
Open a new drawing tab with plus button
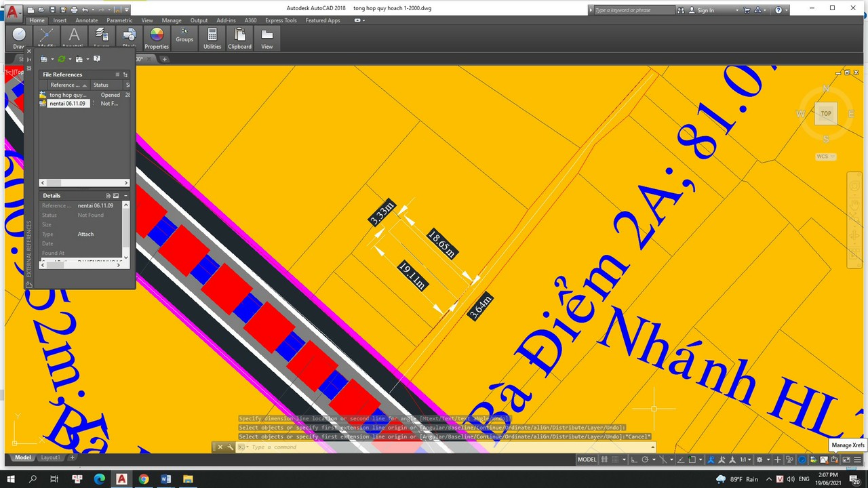(164, 59)
